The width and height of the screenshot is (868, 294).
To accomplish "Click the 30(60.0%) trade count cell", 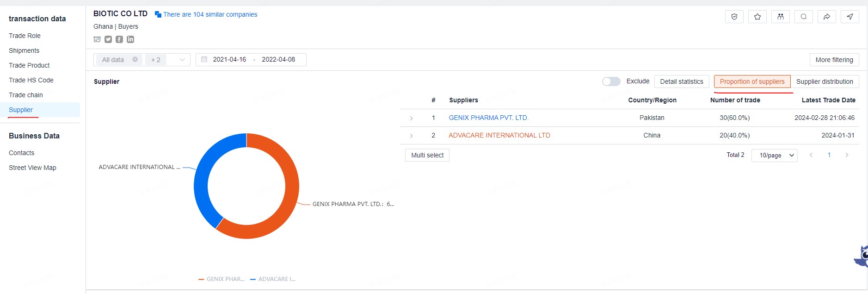I will pos(735,118).
